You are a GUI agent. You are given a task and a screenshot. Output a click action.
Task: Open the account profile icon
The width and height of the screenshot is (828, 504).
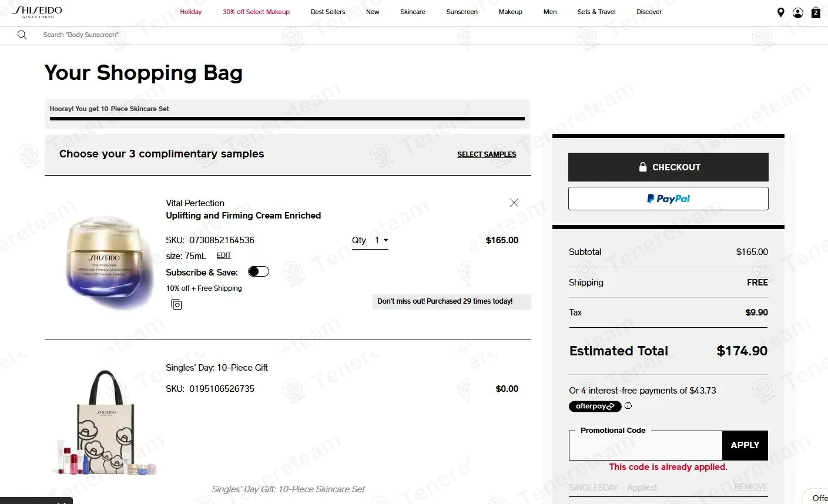(x=798, y=12)
